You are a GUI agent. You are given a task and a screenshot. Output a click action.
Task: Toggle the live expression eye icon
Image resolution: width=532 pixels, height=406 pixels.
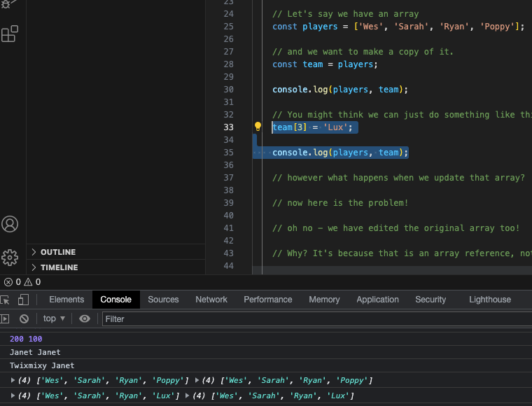click(x=85, y=318)
